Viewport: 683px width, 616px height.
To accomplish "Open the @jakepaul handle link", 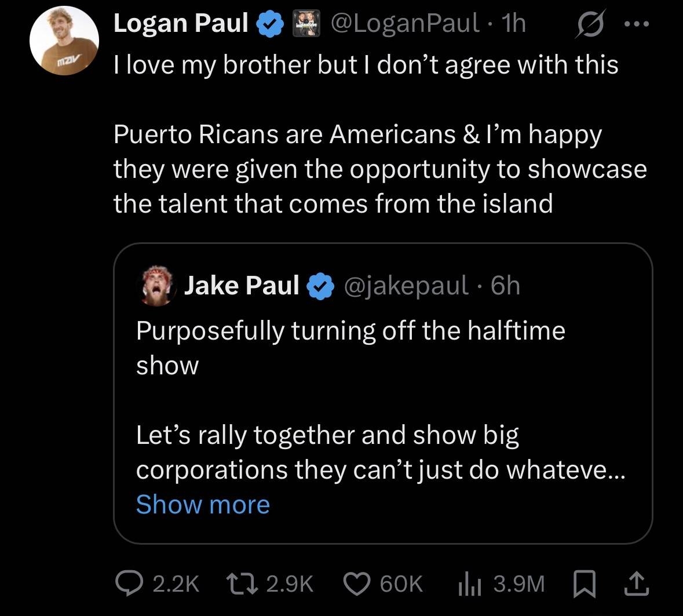I will 406,286.
